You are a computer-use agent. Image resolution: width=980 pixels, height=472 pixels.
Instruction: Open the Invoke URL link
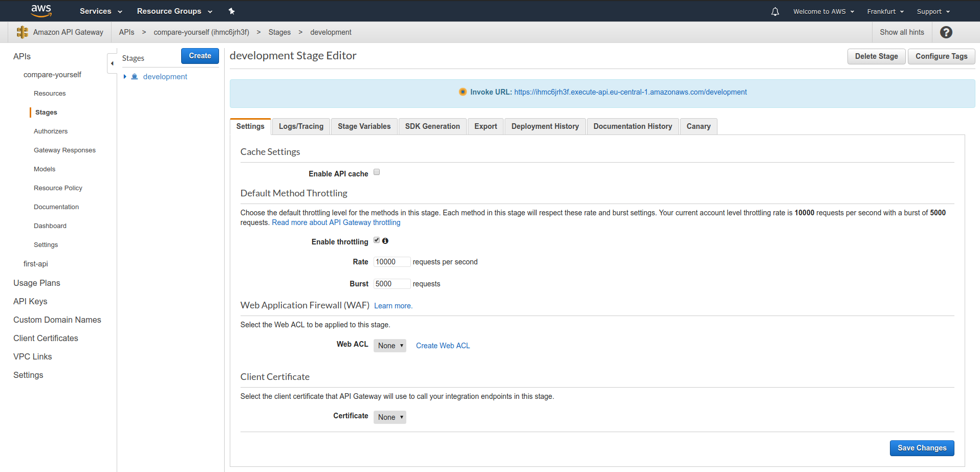630,92
